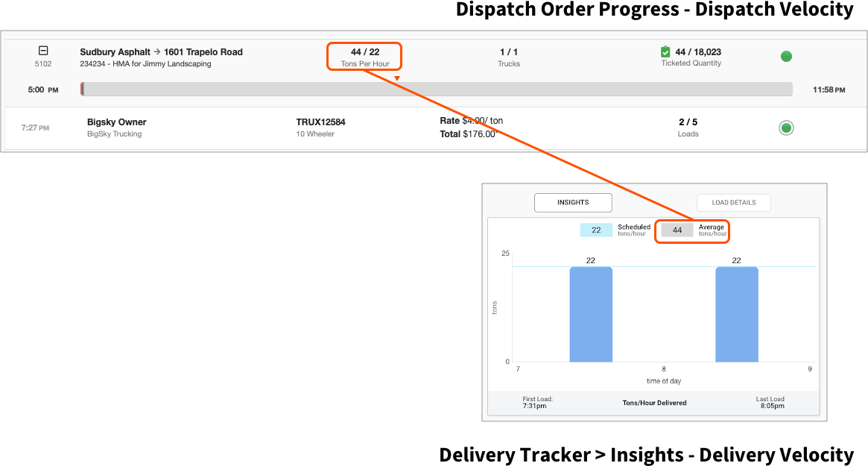Click the green status dot for Sudbury Asphalt order
The height and width of the screenshot is (466, 868).
point(786,56)
